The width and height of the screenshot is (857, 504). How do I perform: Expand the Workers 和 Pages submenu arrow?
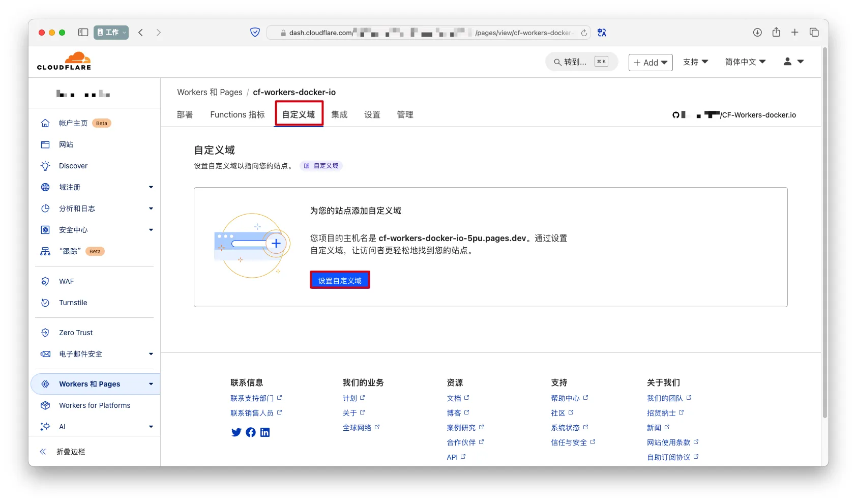pos(151,384)
